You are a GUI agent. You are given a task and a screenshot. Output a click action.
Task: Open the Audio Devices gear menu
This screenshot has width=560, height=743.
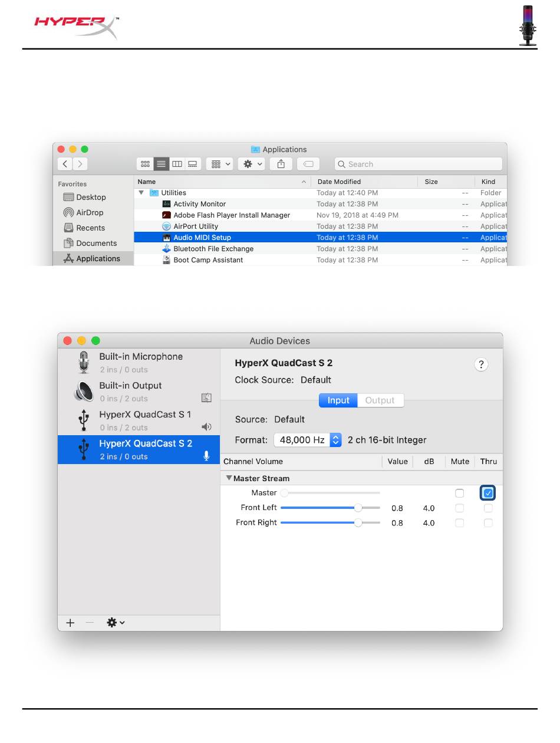[116, 623]
